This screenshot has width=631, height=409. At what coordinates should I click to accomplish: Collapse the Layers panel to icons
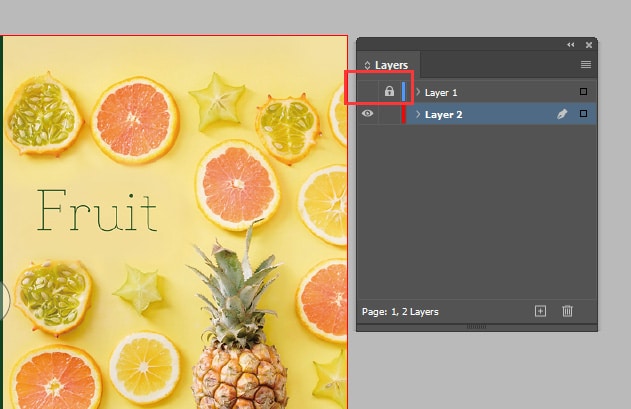[571, 45]
